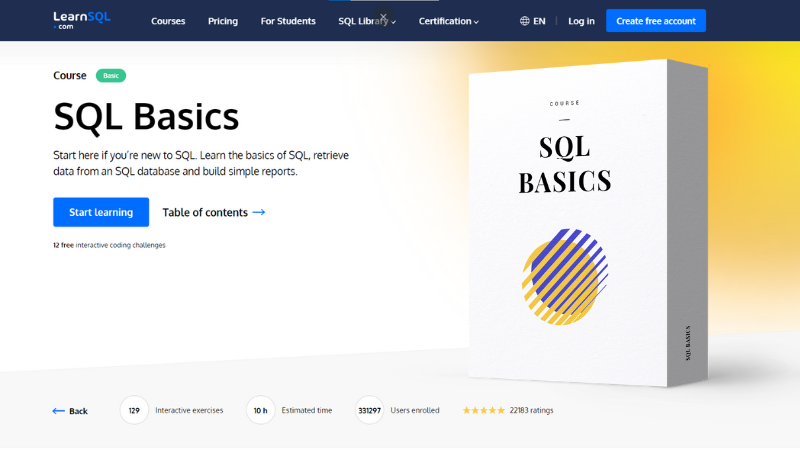Click the Estimated time label

pyautogui.click(x=307, y=410)
